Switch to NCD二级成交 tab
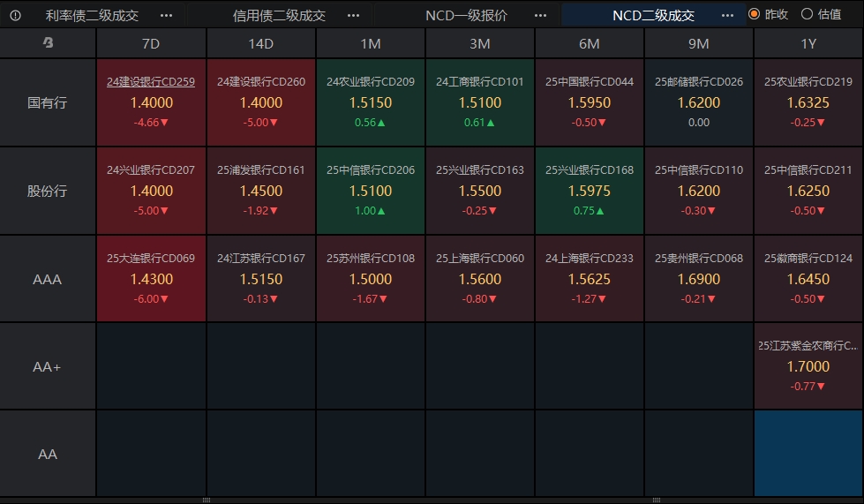Screen dimensions: 864x504 coord(653,15)
